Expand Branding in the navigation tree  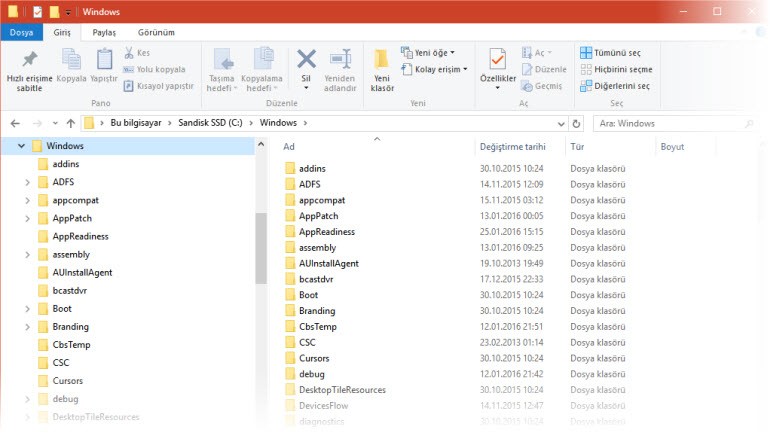click(28, 327)
